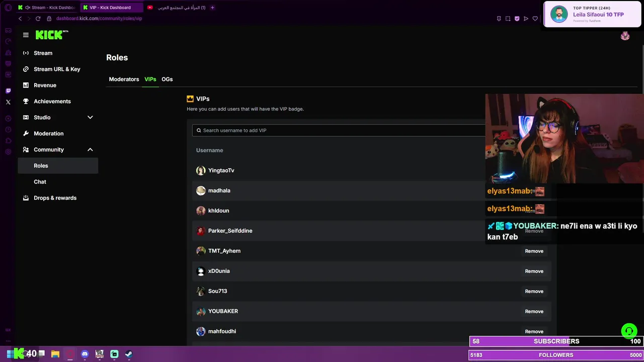The image size is (644, 362).
Task: Collapse the Community section
Action: pyautogui.click(x=58, y=149)
